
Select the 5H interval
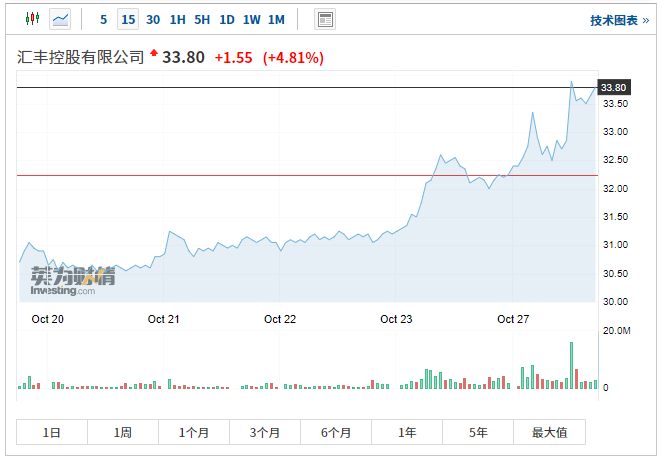click(202, 19)
